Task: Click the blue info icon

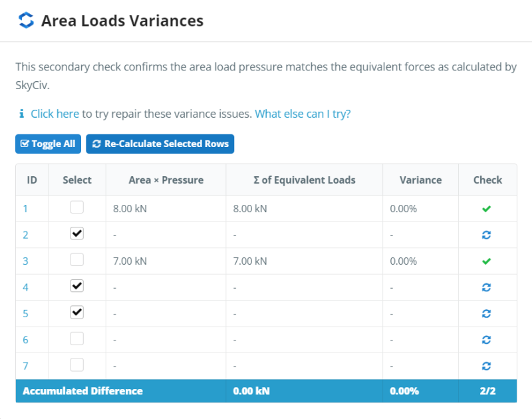Action: click(x=21, y=114)
